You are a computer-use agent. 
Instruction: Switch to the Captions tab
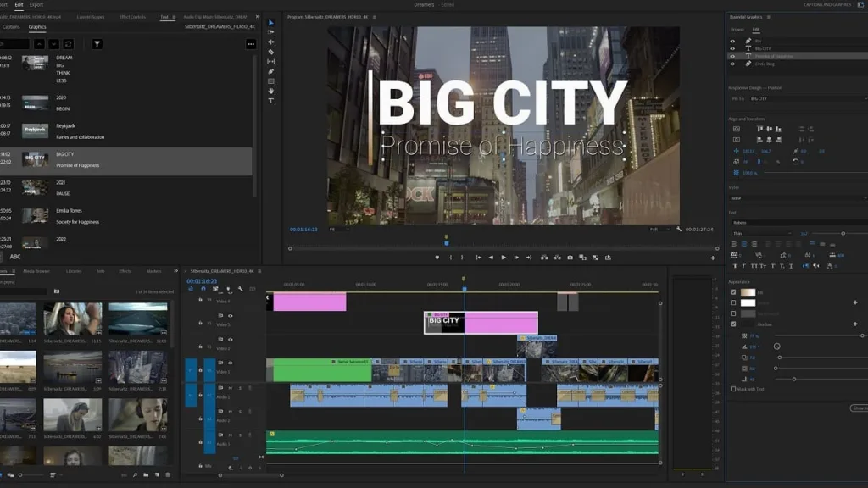point(11,27)
